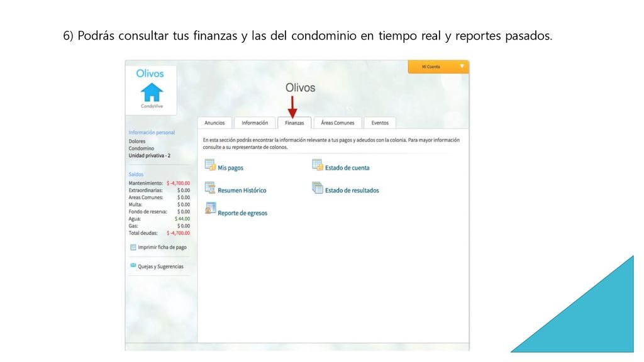Click the CondoVive blue house logo

pyautogui.click(x=152, y=92)
